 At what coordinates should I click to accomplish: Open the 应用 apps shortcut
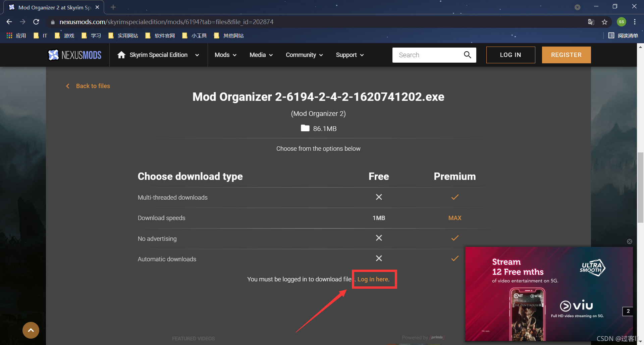tap(16, 36)
